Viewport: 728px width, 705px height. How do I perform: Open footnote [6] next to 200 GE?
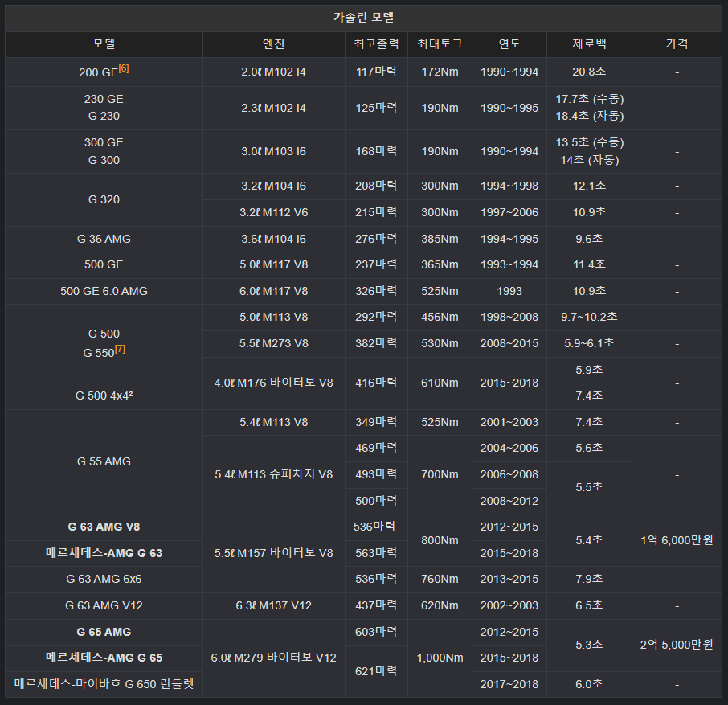click(x=124, y=69)
